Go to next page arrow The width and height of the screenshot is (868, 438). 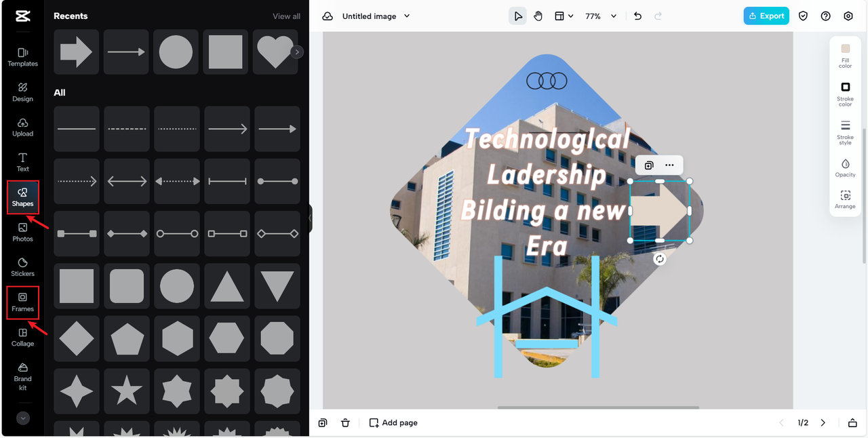(x=823, y=422)
